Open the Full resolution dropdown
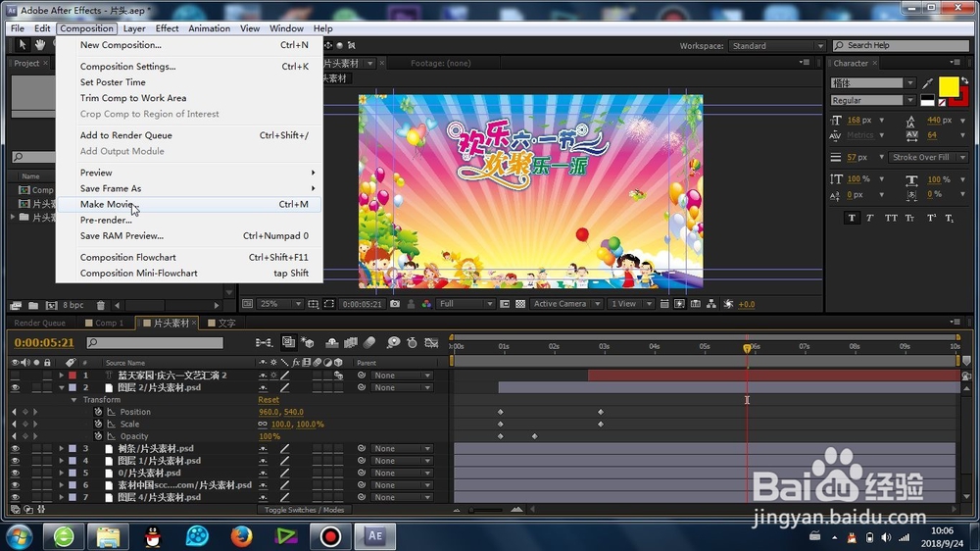 click(x=466, y=304)
